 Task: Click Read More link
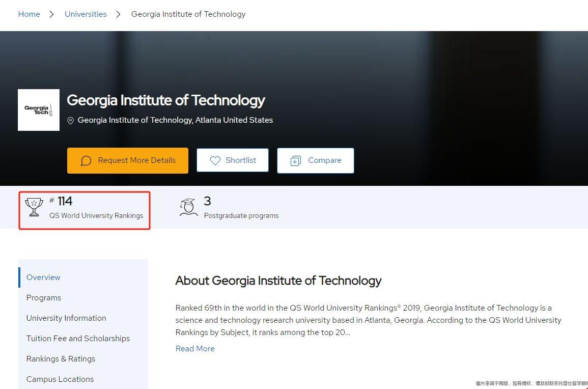point(195,348)
